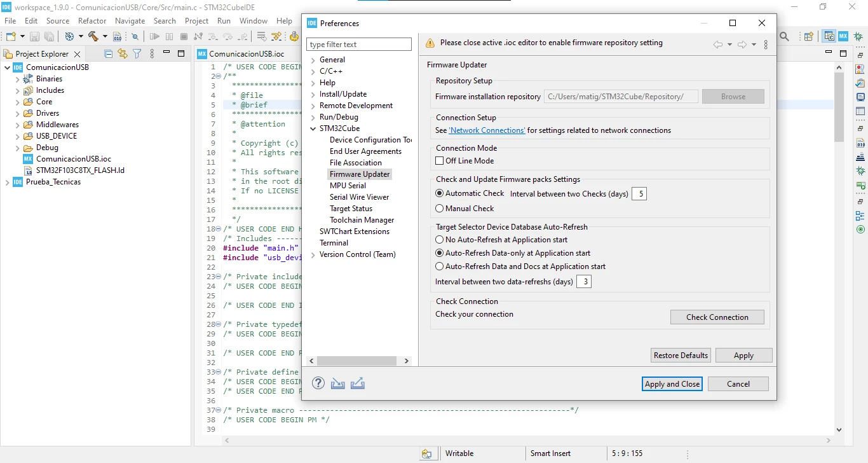Select Auto-Refresh Data-only at Application start
The width and height of the screenshot is (868, 463).
439,253
